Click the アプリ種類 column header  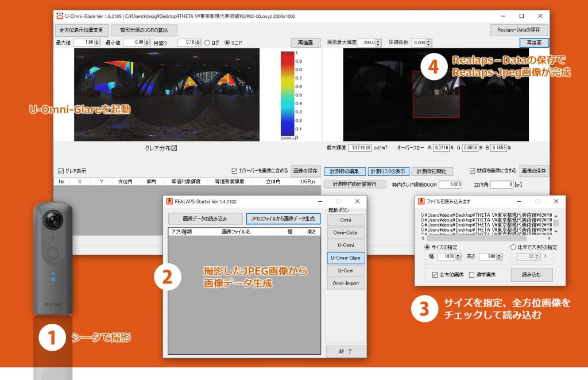(181, 232)
